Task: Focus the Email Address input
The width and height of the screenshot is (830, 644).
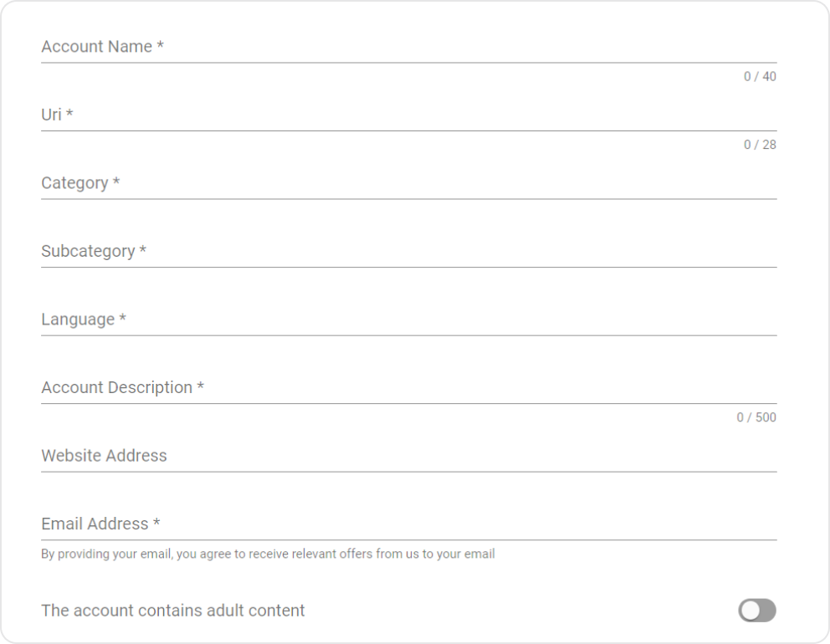Action: (408, 524)
